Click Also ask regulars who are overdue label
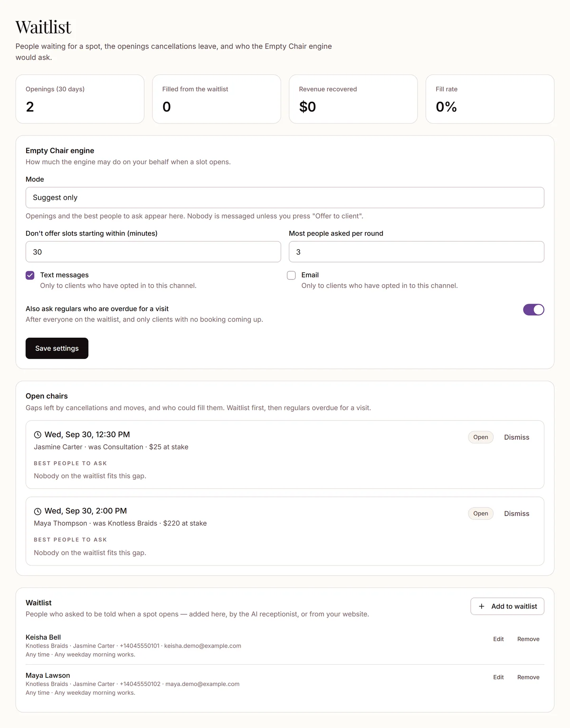This screenshot has width=570, height=728. (x=97, y=309)
